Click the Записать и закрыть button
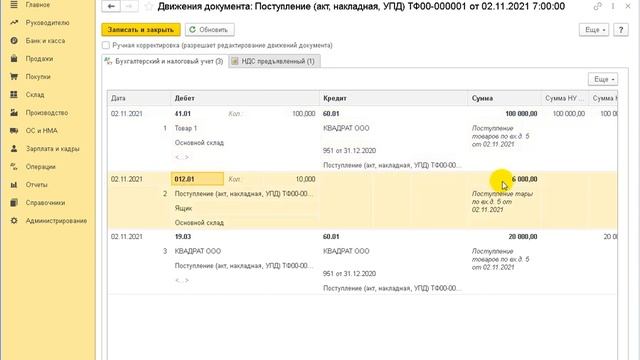Screen dimensions: 640x360 (x=141, y=30)
